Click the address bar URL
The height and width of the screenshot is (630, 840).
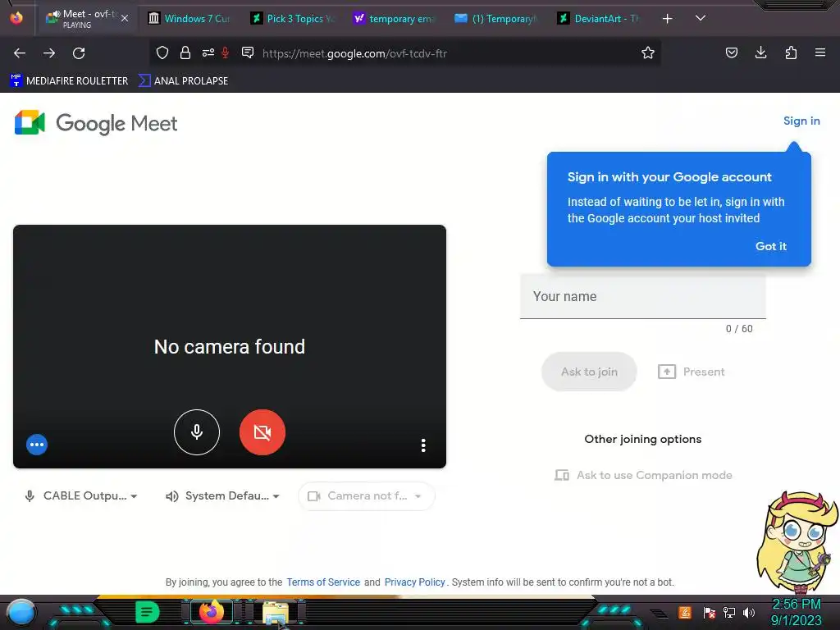(354, 53)
